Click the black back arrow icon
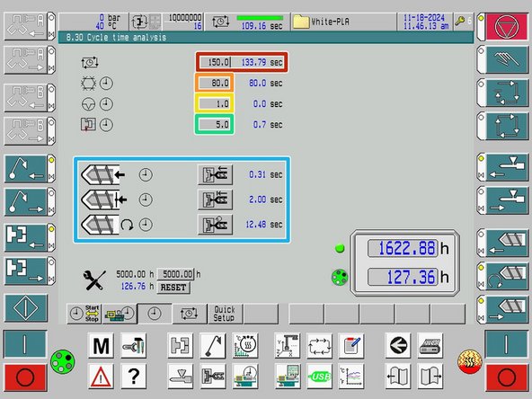Image resolution: width=532 pixels, height=399 pixels. tap(398, 346)
